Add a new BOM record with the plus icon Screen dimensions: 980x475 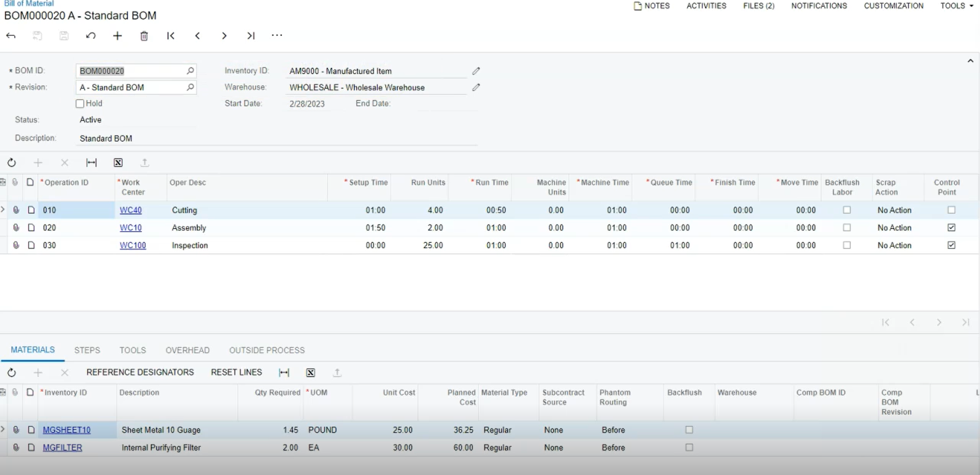pyautogui.click(x=118, y=36)
